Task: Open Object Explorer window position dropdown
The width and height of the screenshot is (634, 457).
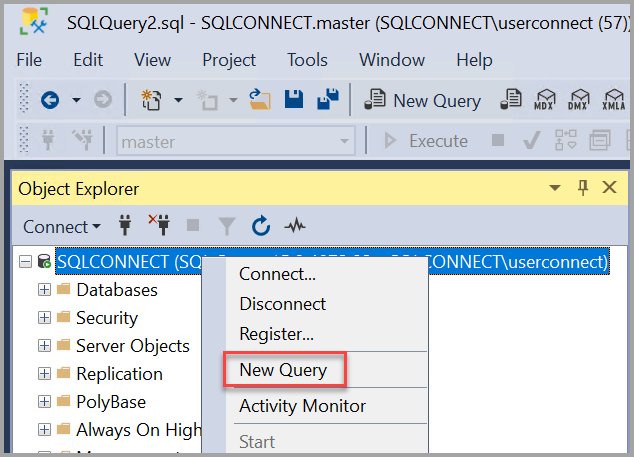Action: (555, 188)
